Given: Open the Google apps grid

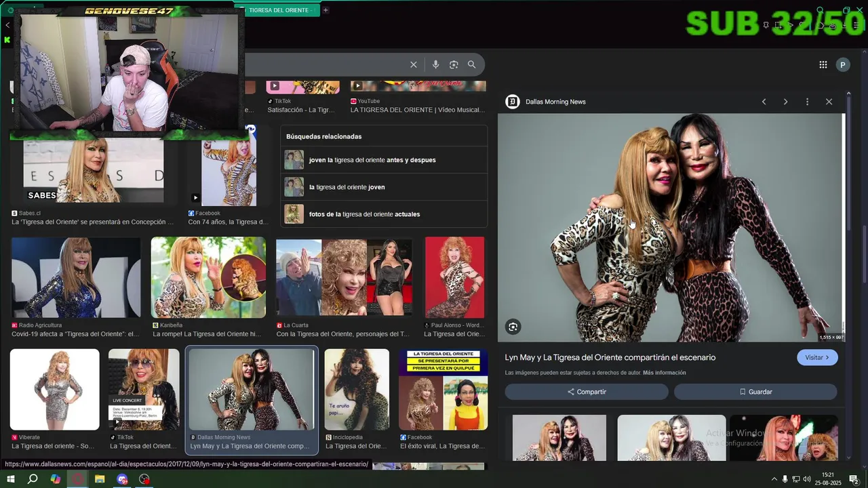Looking at the screenshot, I should pos(823,64).
